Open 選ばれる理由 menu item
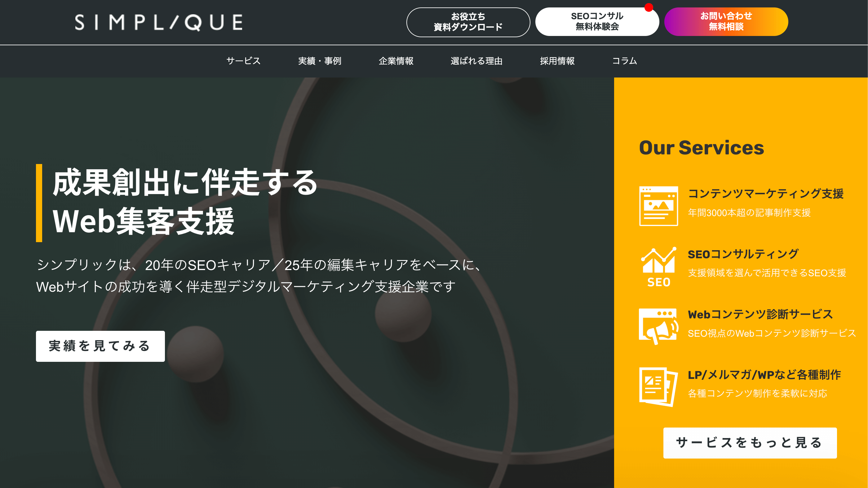 coord(476,61)
